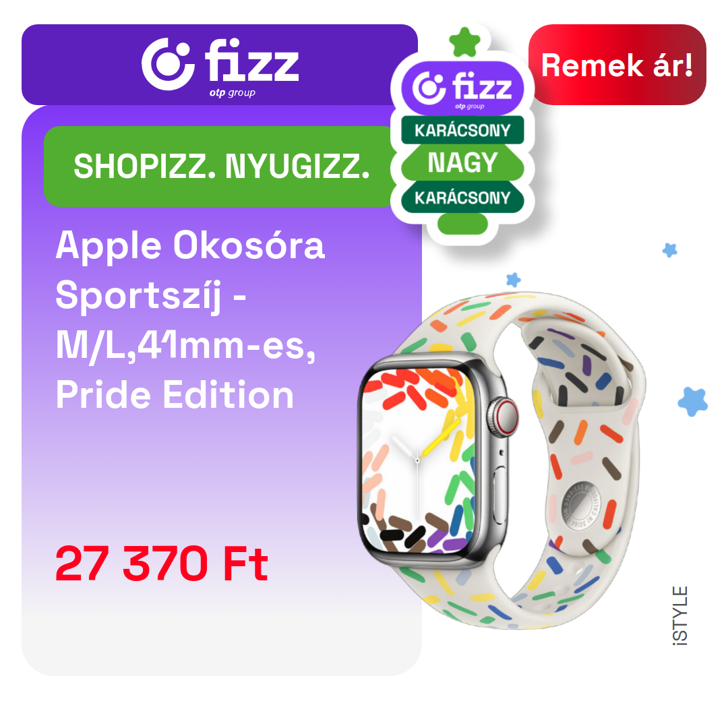
Task: Click the green tree trunk base
Action: (462, 224)
